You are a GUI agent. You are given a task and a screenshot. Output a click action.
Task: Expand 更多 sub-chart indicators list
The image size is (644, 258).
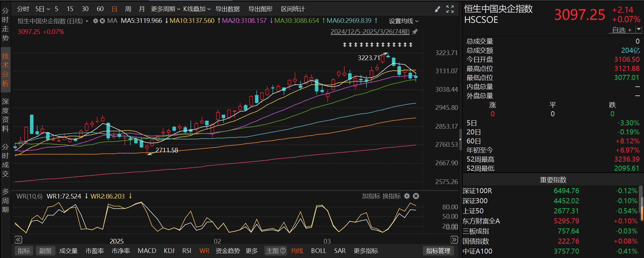point(252,251)
